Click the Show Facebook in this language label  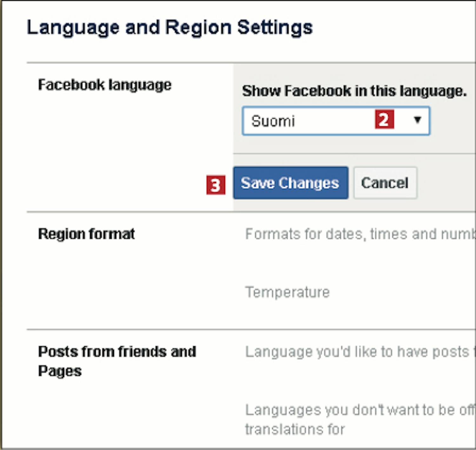coord(354,91)
